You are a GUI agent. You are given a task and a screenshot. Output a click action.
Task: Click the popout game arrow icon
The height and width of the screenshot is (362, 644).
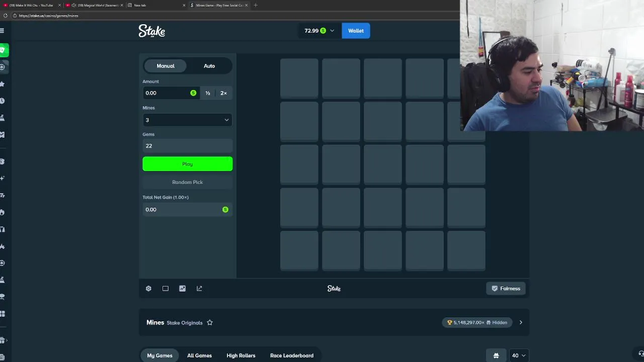coord(199,289)
